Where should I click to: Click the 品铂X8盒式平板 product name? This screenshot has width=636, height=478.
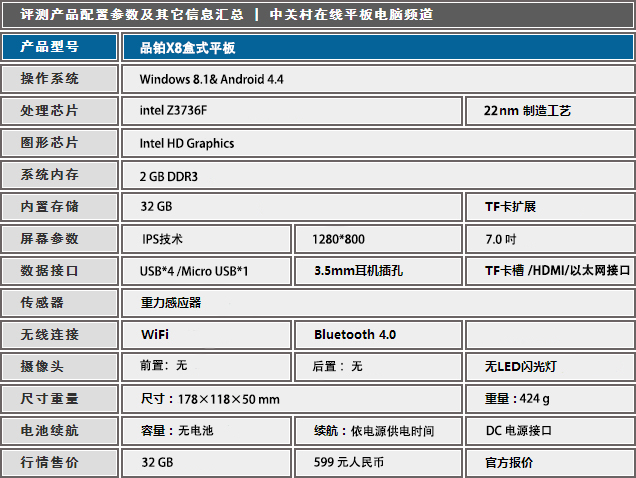point(187,48)
